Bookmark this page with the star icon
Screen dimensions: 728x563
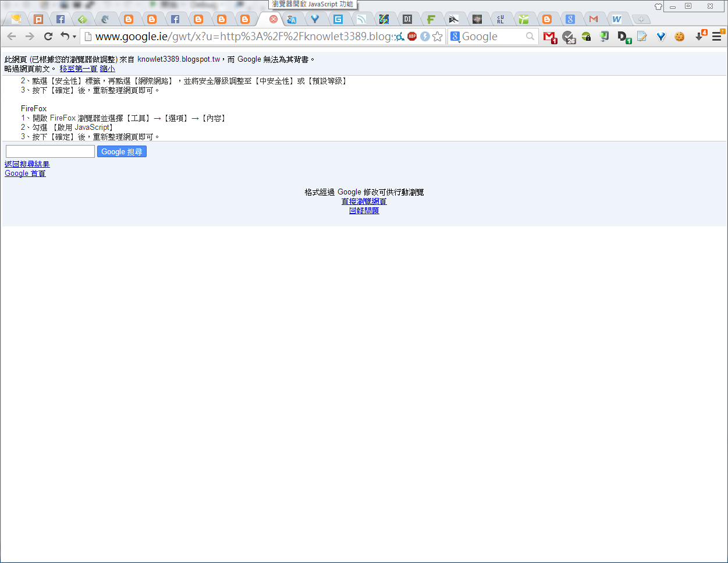(x=438, y=37)
